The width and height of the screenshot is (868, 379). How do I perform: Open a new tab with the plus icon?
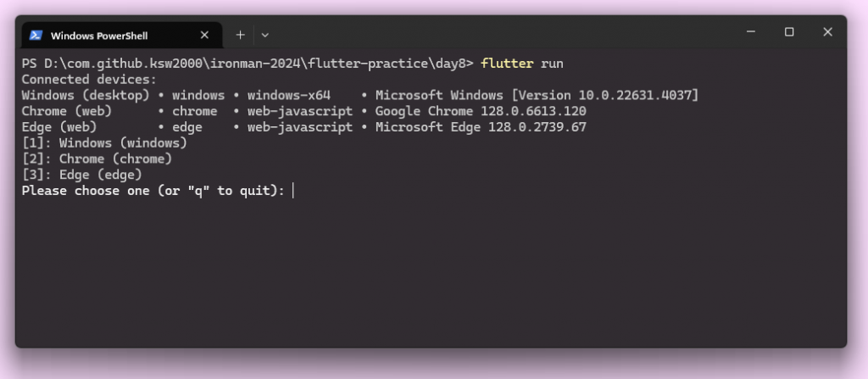pyautogui.click(x=240, y=35)
